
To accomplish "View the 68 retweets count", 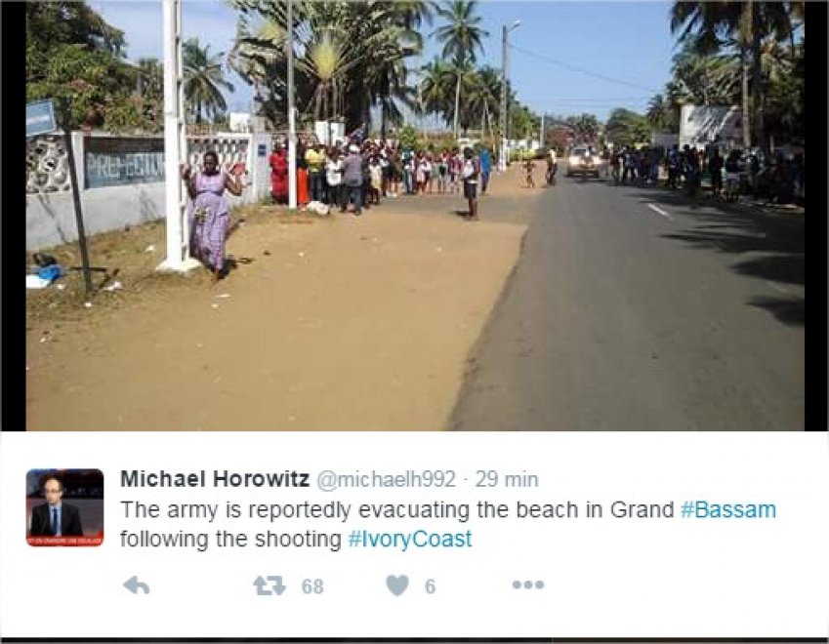I will [312, 585].
